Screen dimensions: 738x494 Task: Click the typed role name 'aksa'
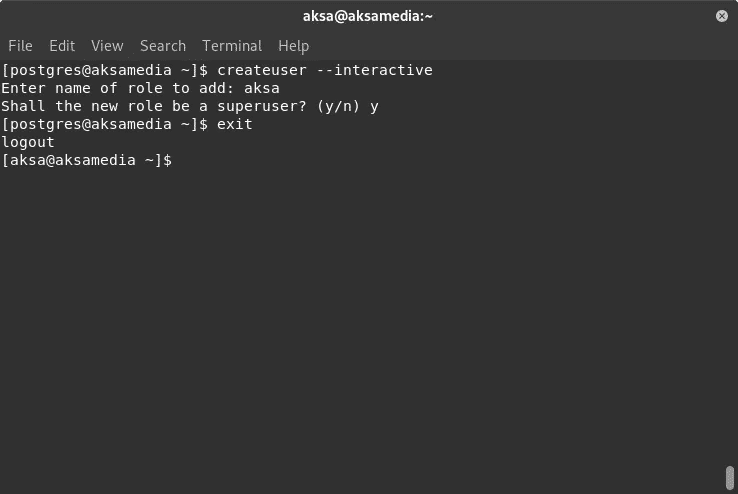coord(262,88)
